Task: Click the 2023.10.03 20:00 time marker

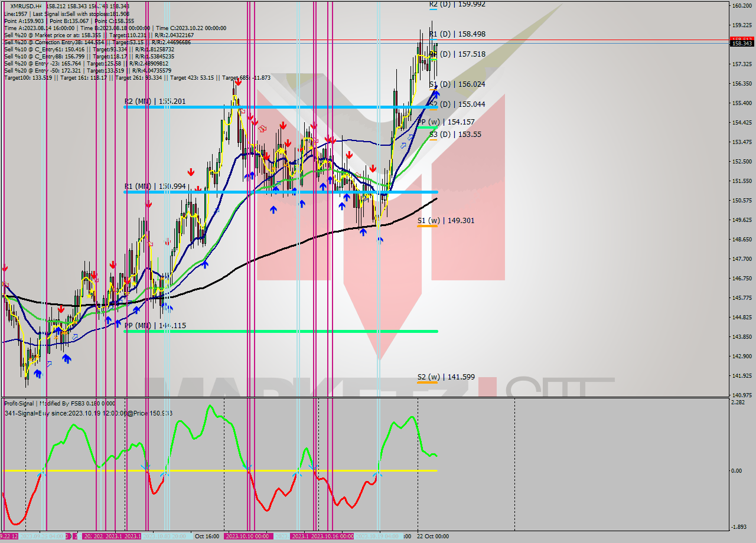Action: pos(166,537)
